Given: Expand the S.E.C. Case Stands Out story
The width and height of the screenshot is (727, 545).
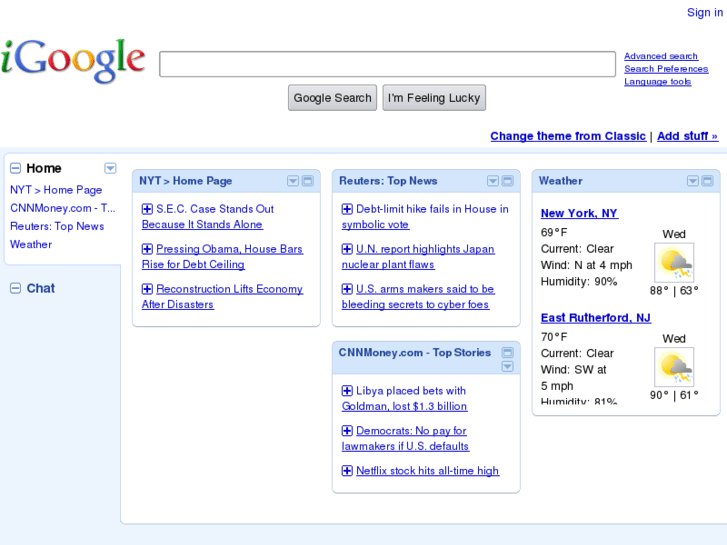Looking at the screenshot, I should tap(147, 209).
